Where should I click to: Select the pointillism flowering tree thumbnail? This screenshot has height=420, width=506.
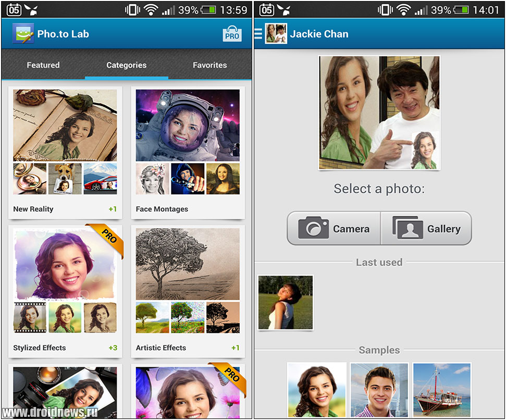[x=188, y=317]
